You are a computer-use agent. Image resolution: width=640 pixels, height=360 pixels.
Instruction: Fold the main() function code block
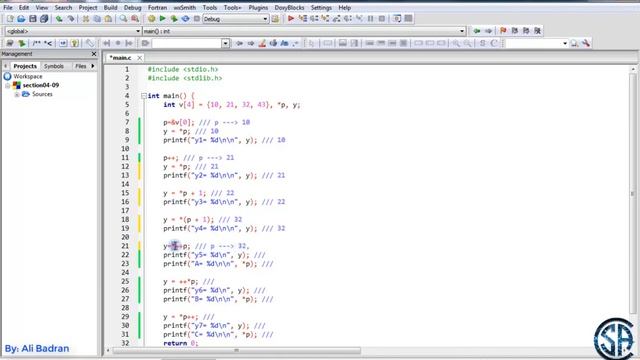[144, 96]
